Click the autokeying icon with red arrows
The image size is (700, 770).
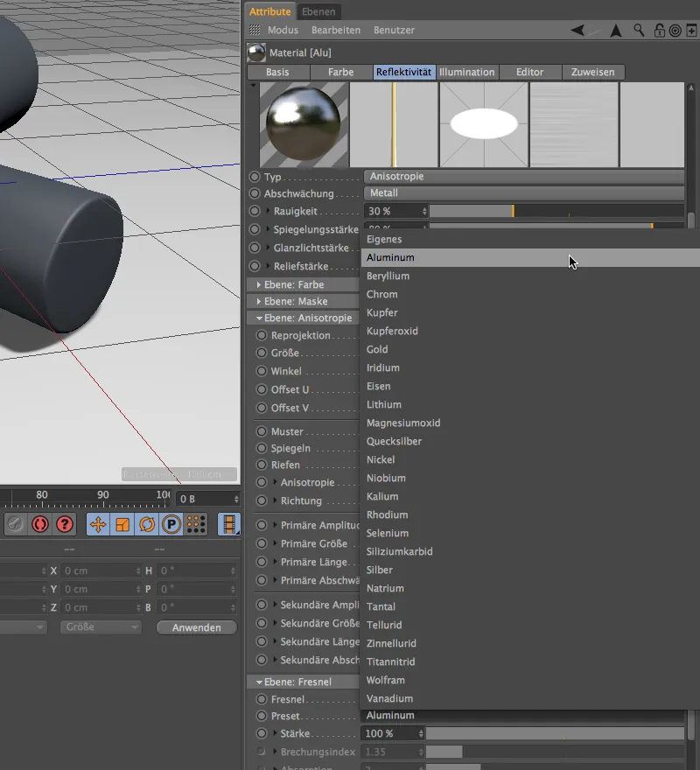pos(40,524)
